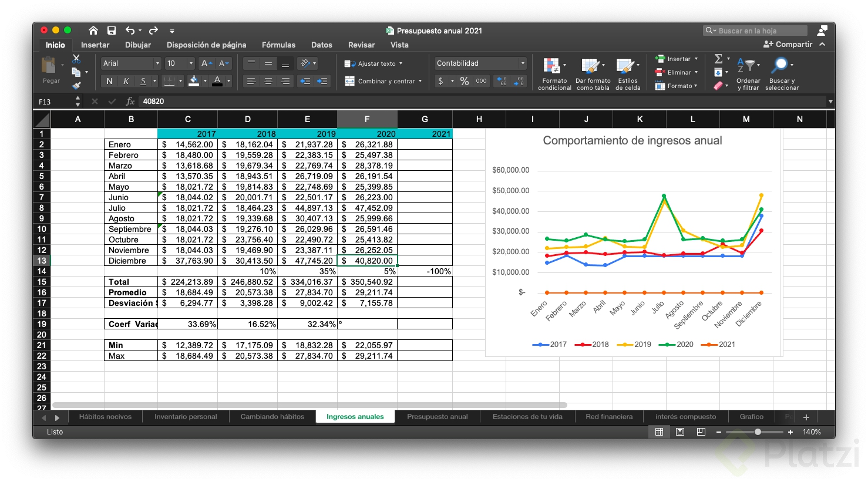Center text horizontally
868x482 pixels.
tap(268, 81)
